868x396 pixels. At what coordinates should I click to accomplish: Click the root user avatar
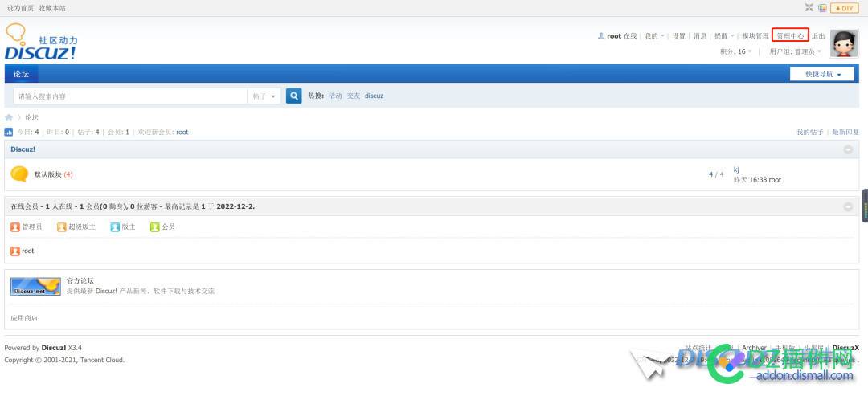tap(844, 43)
